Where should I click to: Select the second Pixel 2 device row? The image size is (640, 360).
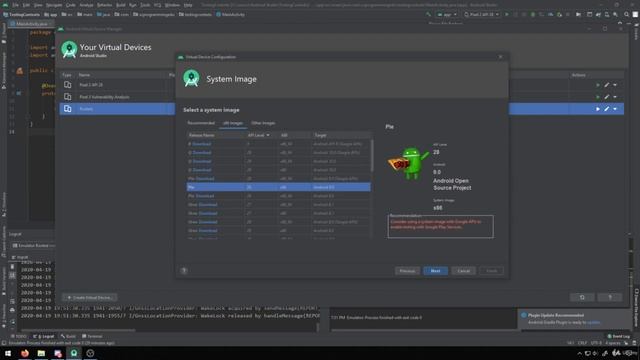118,97
